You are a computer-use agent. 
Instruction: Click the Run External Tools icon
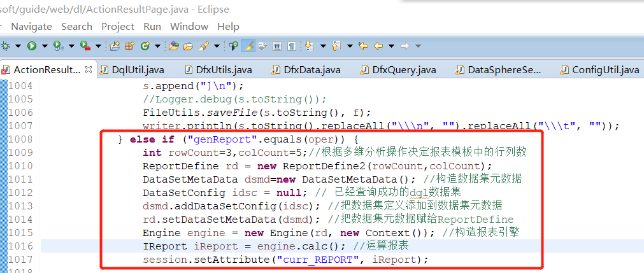click(x=85, y=46)
